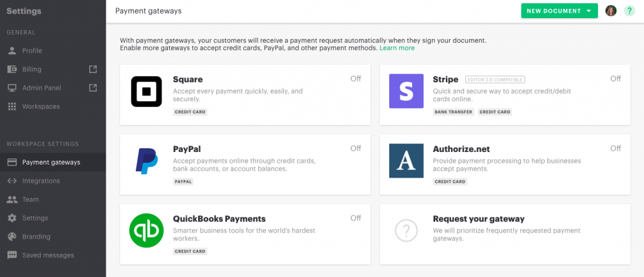Open the help question mark icon
The image size is (644, 277).
pyautogui.click(x=629, y=11)
